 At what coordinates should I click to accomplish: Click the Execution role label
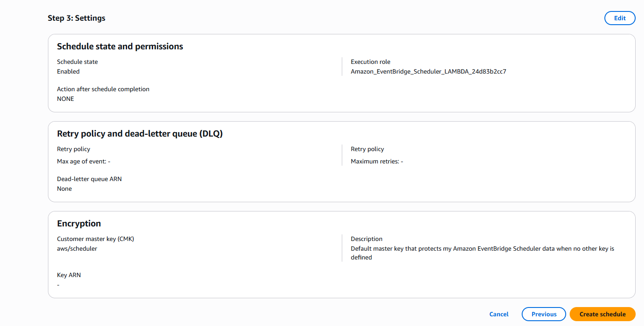pos(370,62)
